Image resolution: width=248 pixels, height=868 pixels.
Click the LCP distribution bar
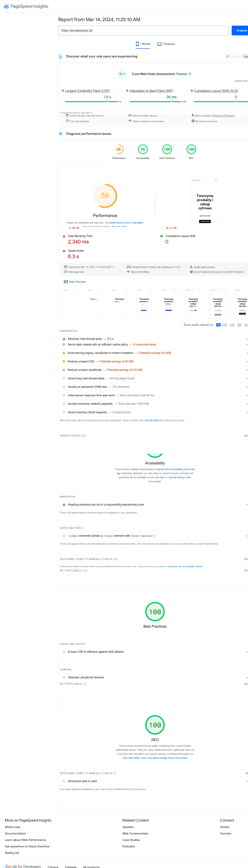[93, 102]
